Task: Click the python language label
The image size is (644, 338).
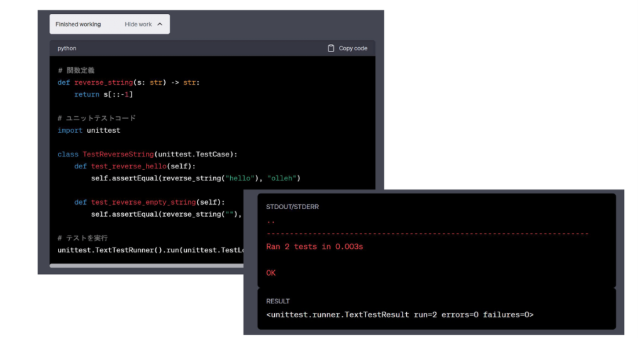Action: click(x=67, y=48)
